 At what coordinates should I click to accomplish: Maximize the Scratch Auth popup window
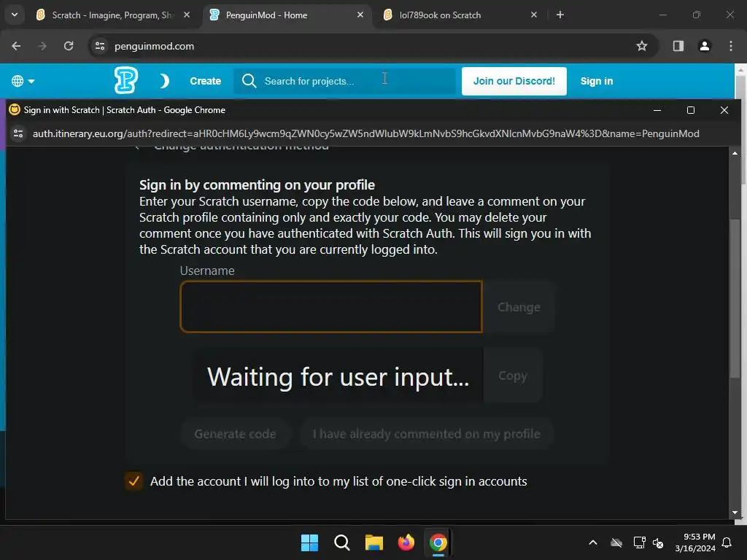click(691, 110)
